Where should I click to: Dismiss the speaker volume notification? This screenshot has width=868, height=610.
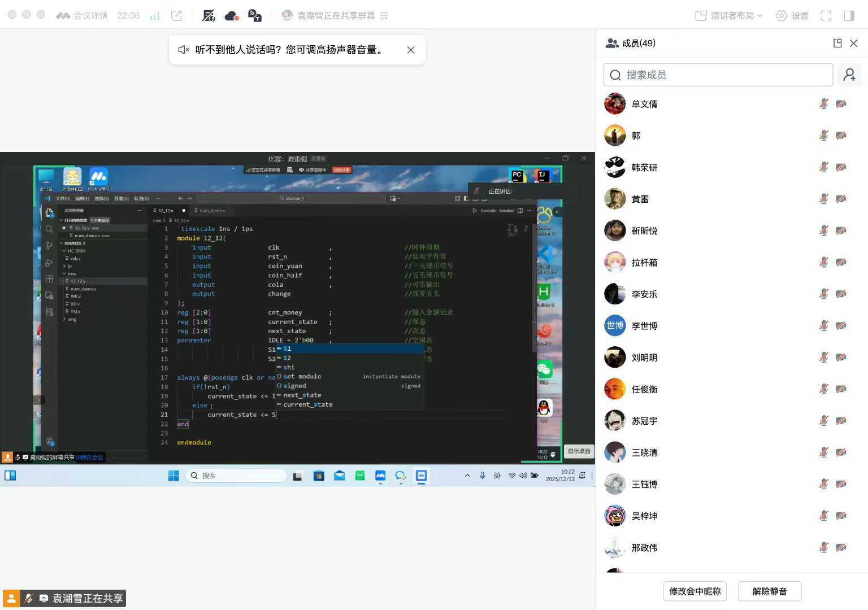[411, 50]
